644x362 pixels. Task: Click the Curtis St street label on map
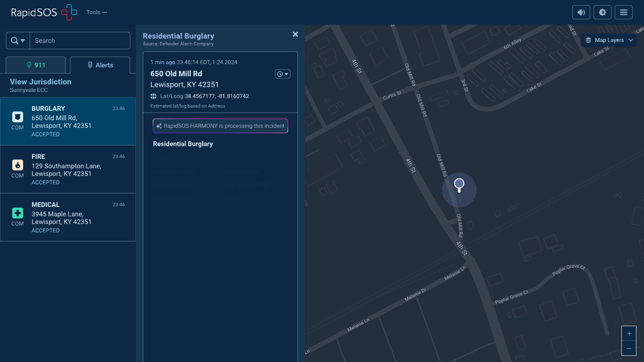[x=392, y=96]
